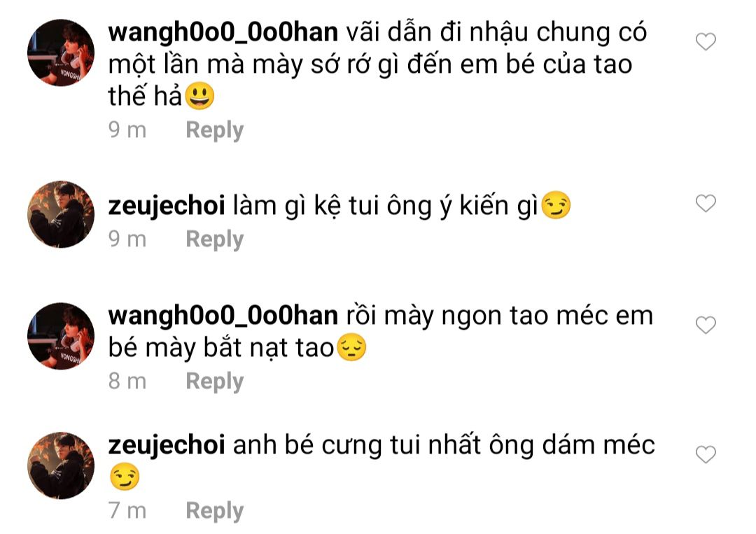This screenshot has width=756, height=534.
Task: Open wangh0o0_0o0han username in first comment
Action: (223, 33)
